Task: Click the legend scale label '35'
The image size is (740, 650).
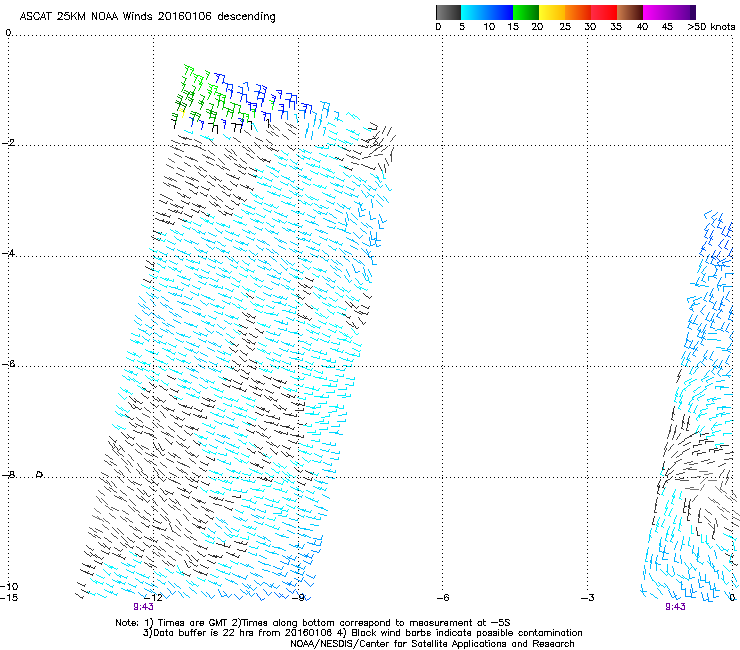Action: pyautogui.click(x=616, y=27)
